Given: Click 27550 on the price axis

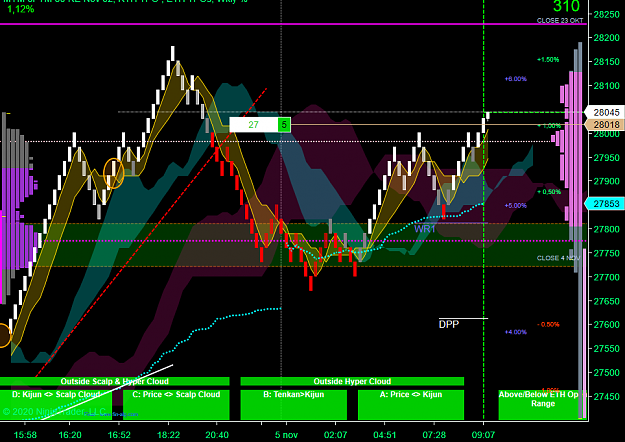Looking at the screenshot, I should (607, 349).
